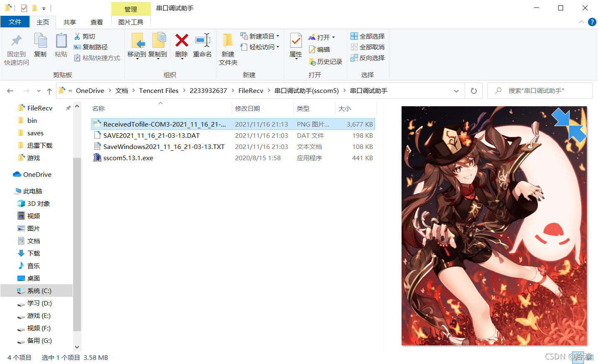Click Invert selection (反向选择)
The width and height of the screenshot is (598, 364).
[x=368, y=58]
